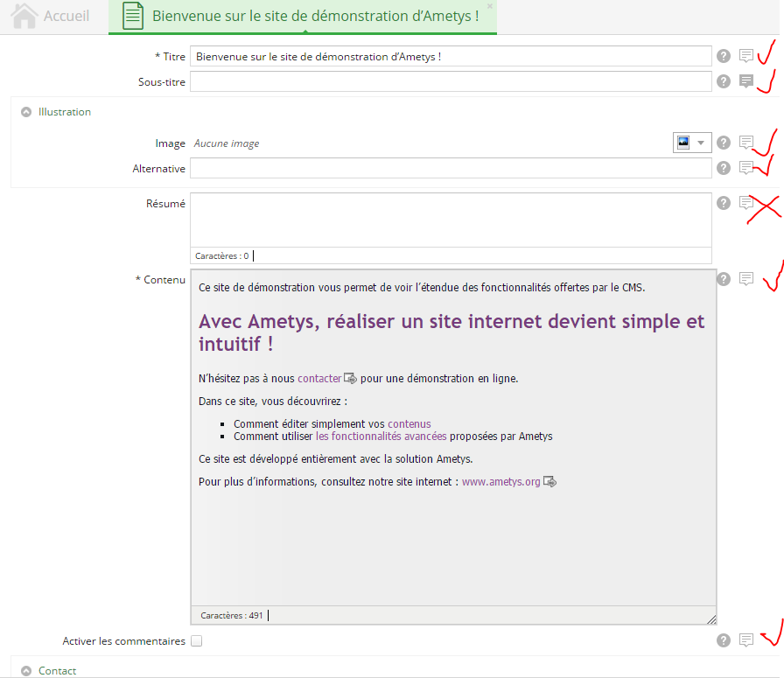Focus the Sous-titre input field

pyautogui.click(x=451, y=81)
